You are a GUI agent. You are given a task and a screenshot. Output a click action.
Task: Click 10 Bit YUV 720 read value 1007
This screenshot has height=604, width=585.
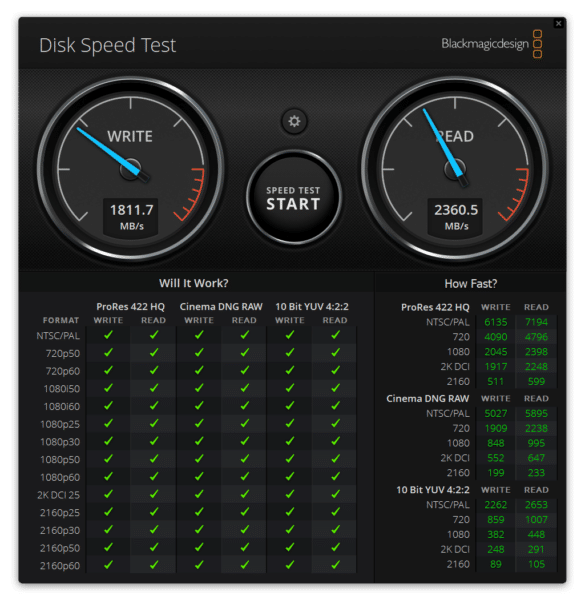pyautogui.click(x=536, y=520)
